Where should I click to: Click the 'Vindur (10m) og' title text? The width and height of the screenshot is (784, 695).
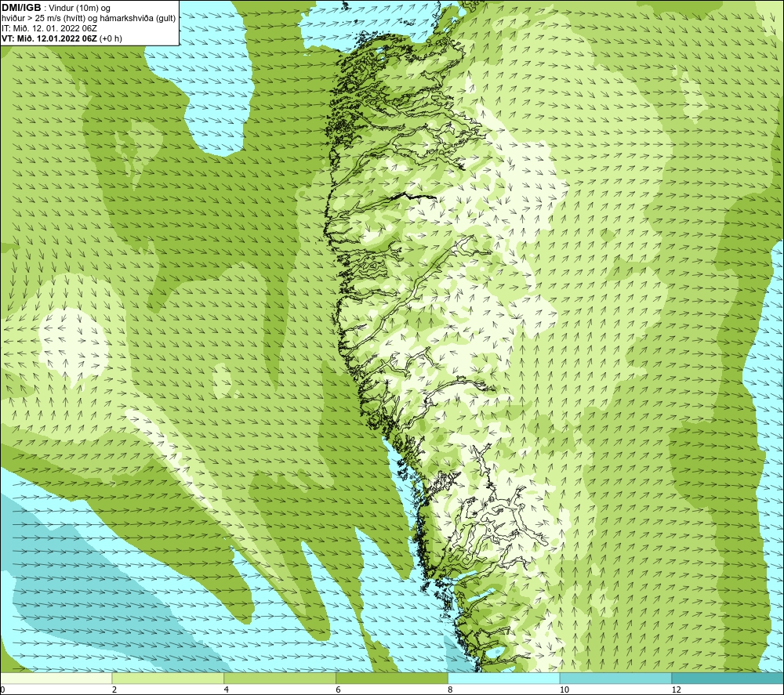point(79,9)
